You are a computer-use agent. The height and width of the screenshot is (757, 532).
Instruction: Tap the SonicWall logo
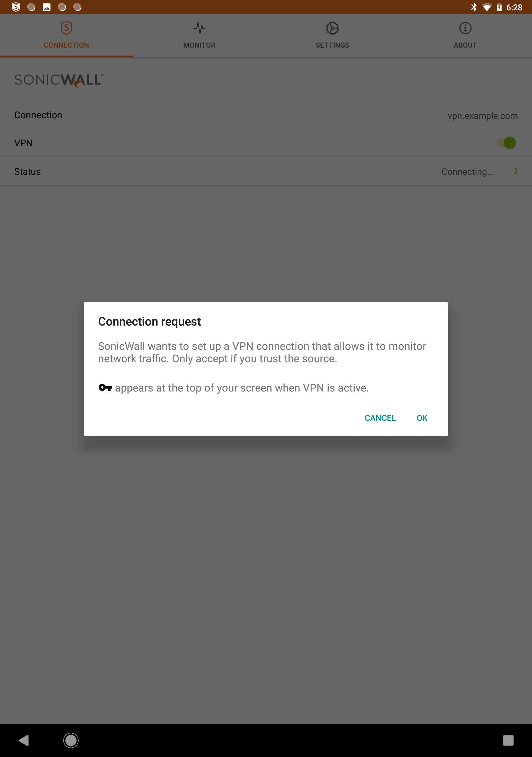click(x=59, y=80)
